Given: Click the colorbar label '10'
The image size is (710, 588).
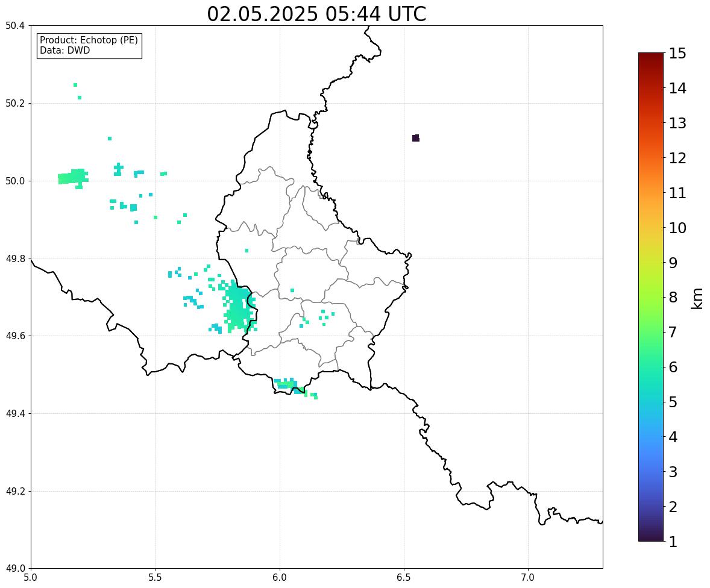Looking at the screenshot, I should pyautogui.click(x=677, y=228).
